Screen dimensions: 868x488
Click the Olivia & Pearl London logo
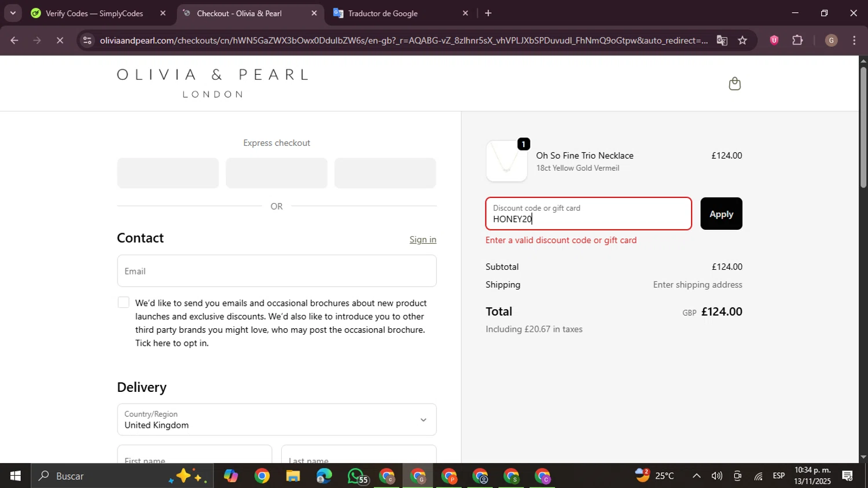(x=212, y=83)
